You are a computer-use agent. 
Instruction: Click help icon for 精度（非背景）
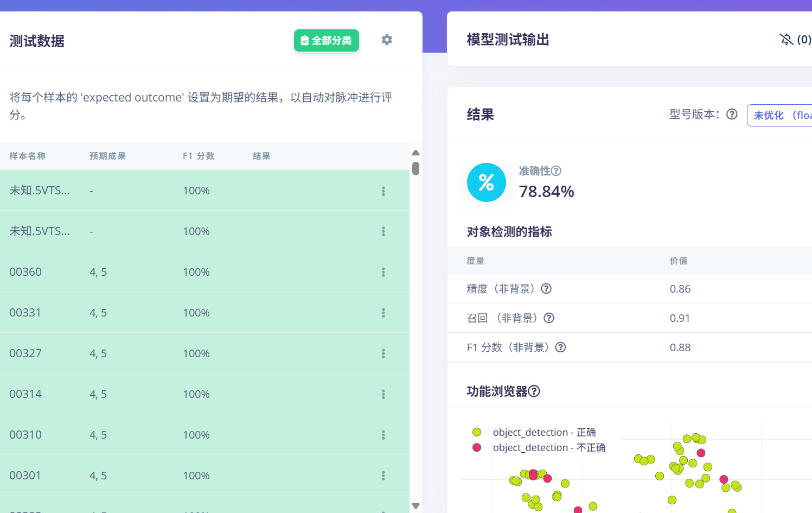pos(546,289)
